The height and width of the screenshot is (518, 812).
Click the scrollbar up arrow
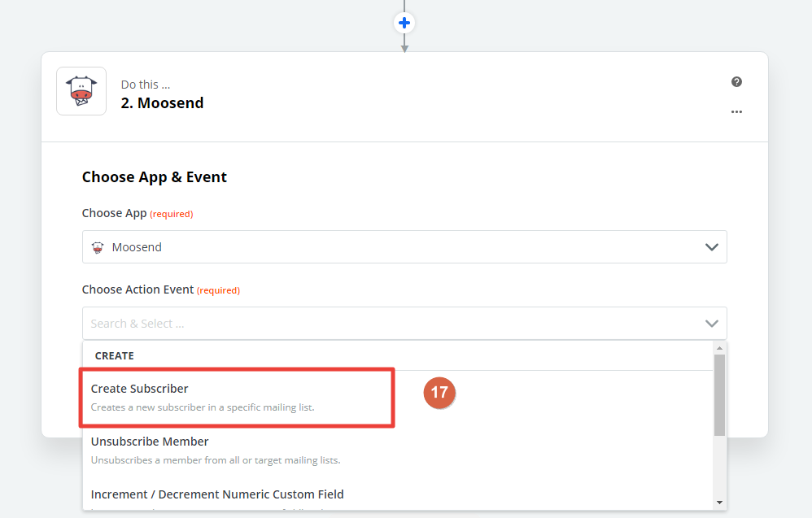pyautogui.click(x=719, y=348)
